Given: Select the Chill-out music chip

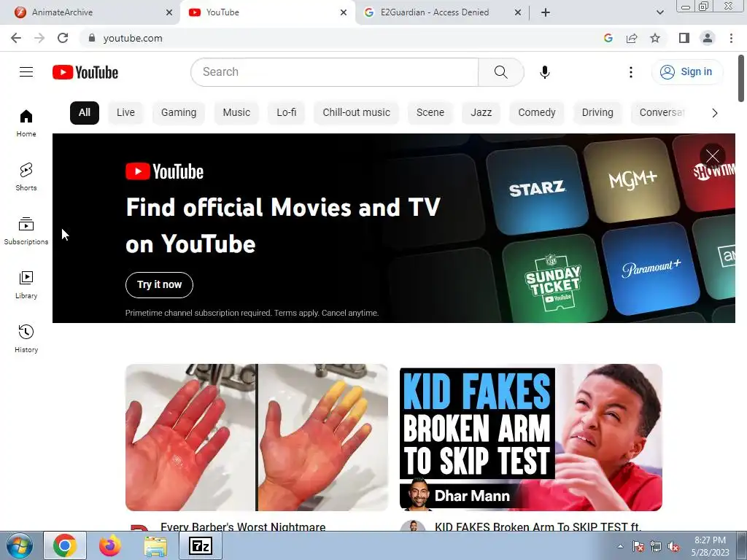Looking at the screenshot, I should [x=356, y=113].
